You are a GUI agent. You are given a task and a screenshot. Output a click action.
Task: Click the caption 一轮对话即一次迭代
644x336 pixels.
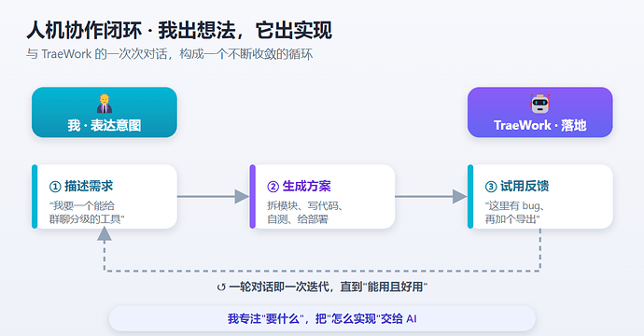(x=329, y=287)
